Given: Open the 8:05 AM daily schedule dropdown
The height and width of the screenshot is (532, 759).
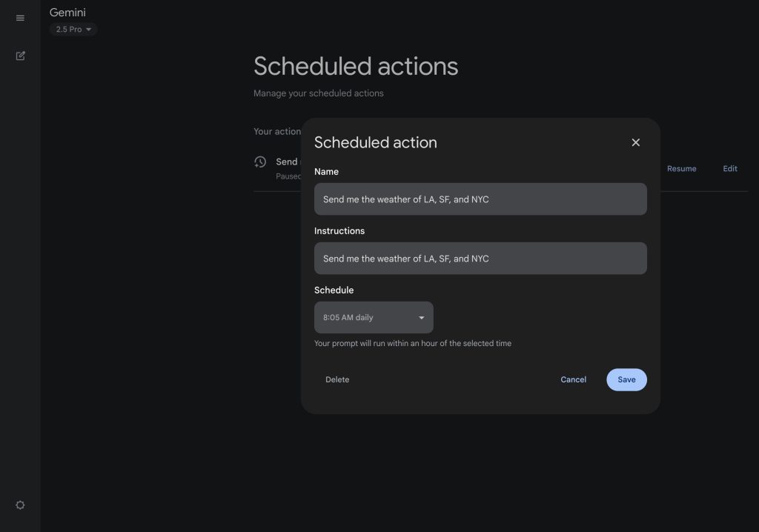Looking at the screenshot, I should click(x=374, y=317).
